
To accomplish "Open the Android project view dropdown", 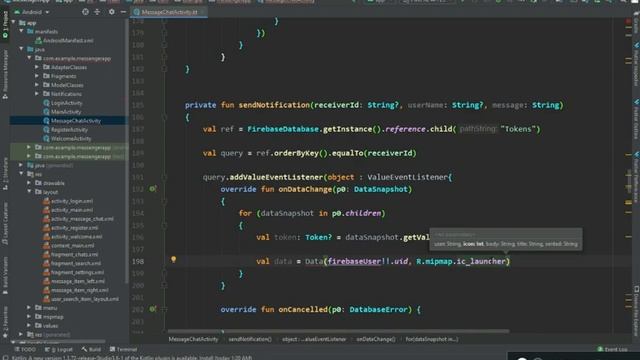I will (x=32, y=12).
